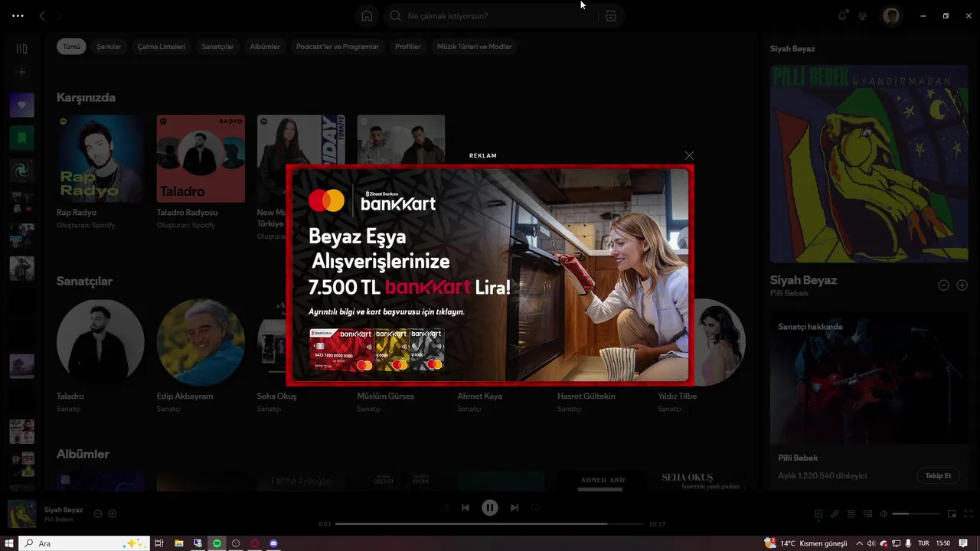
Task: Toggle lyrics with the microphone icon
Action: (x=835, y=514)
